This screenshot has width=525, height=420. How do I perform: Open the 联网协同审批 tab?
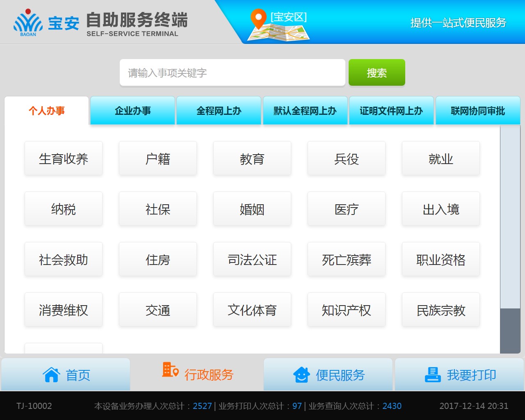477,111
